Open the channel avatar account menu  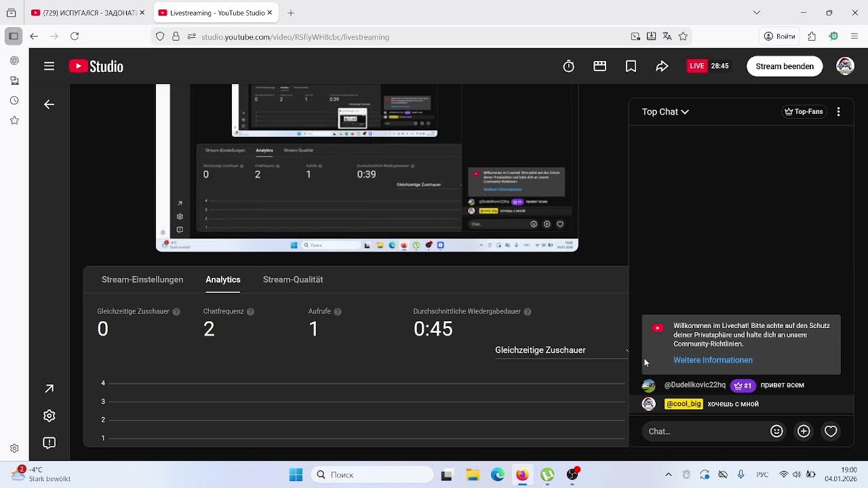(845, 66)
